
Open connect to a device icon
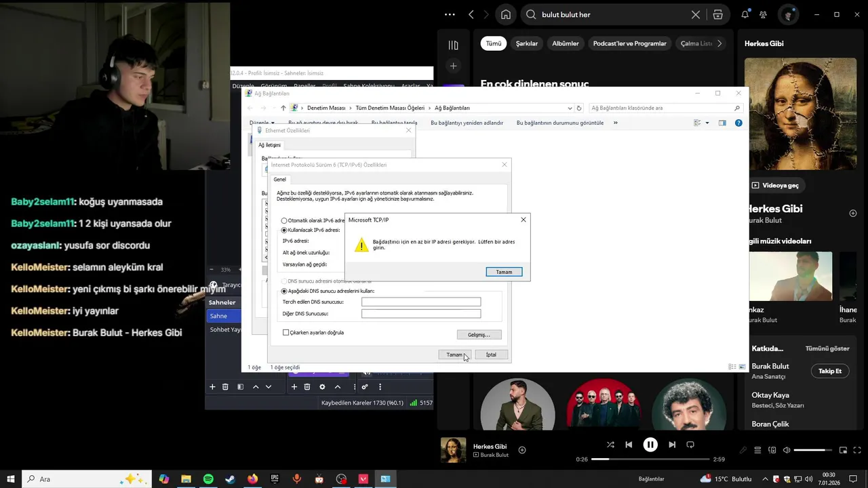[772, 450]
